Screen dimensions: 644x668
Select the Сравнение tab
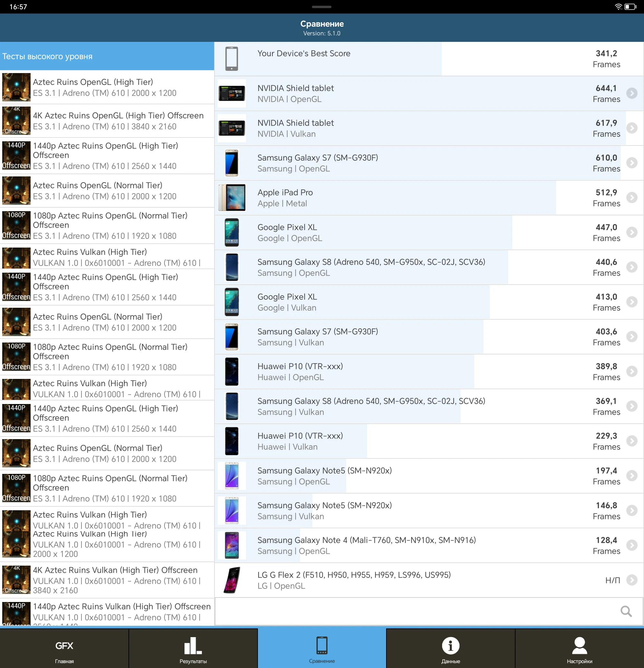point(322,649)
